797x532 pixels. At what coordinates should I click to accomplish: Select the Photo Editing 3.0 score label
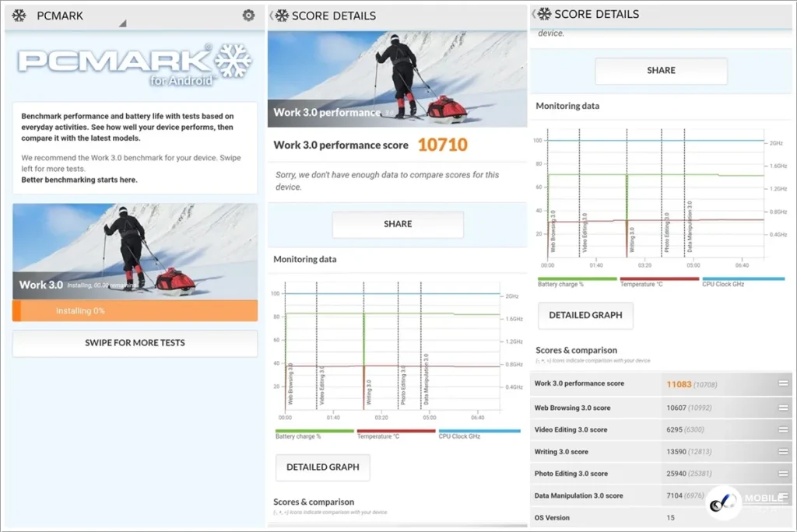[x=571, y=474]
